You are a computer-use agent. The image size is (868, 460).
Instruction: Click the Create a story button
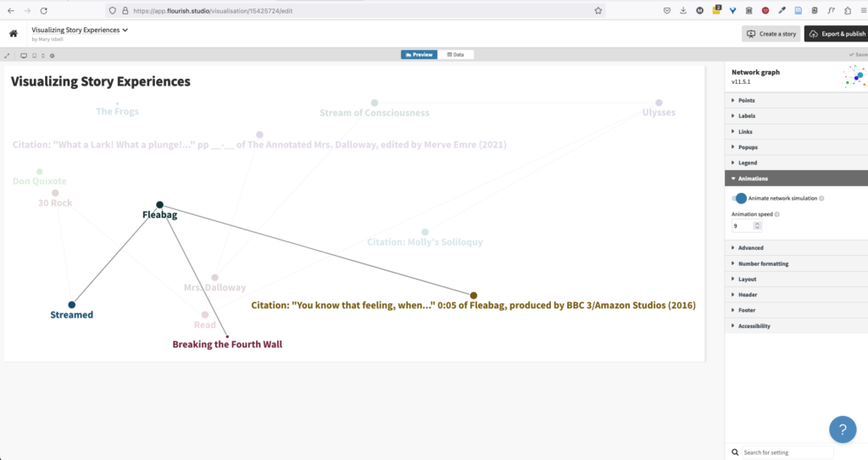pos(771,34)
